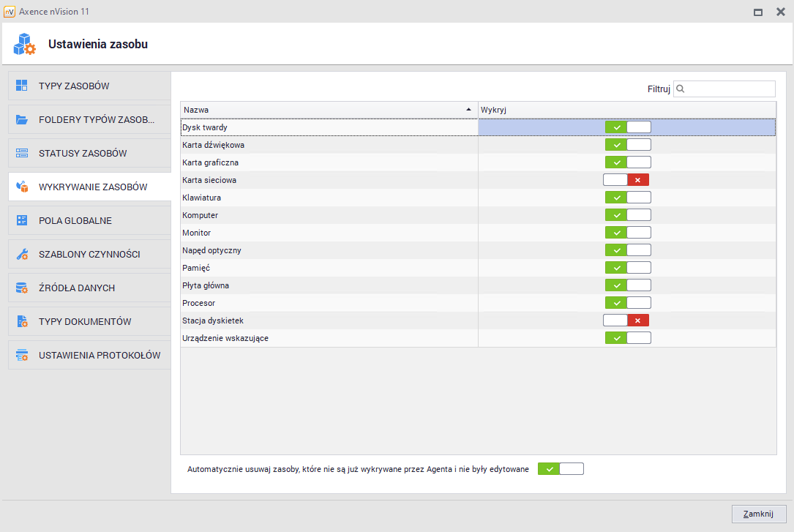Toggle automatic removal of undetected resources
Viewport: 794px width, 532px height.
click(x=561, y=469)
